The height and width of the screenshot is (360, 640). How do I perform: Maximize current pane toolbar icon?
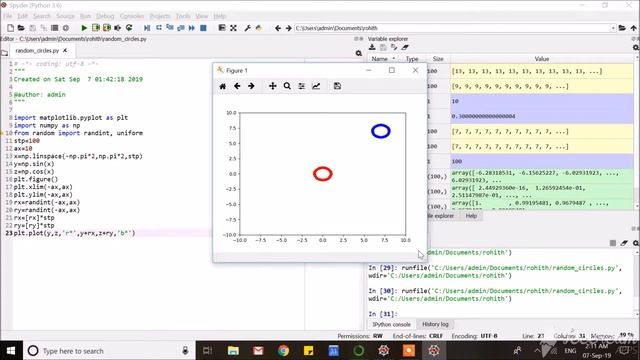point(222,28)
